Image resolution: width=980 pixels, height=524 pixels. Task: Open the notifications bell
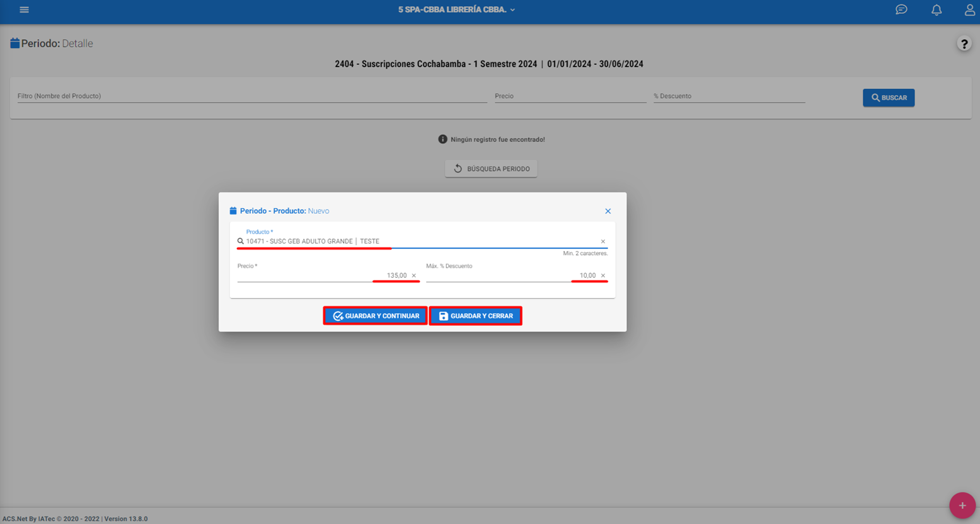coord(937,9)
